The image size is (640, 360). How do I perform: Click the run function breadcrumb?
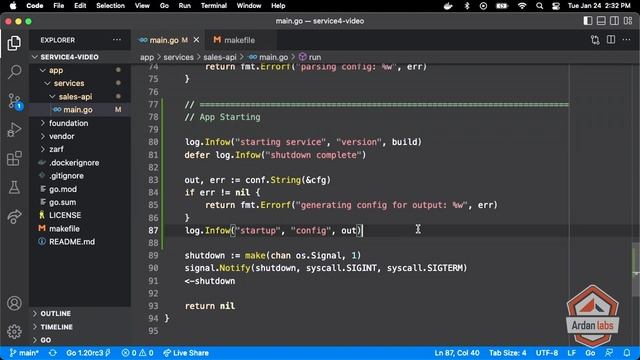310,57
